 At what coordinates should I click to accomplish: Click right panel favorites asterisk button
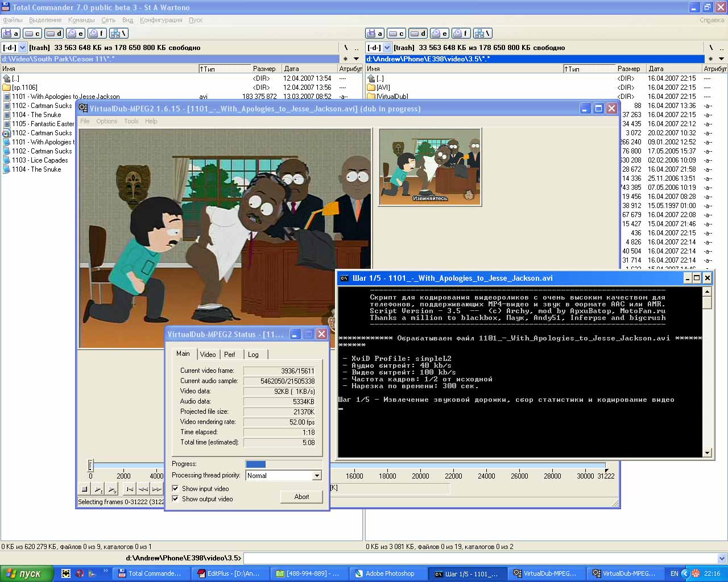pos(710,59)
